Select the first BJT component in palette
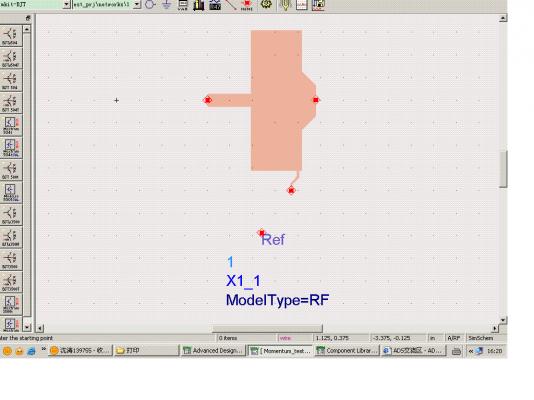 [x=10, y=35]
